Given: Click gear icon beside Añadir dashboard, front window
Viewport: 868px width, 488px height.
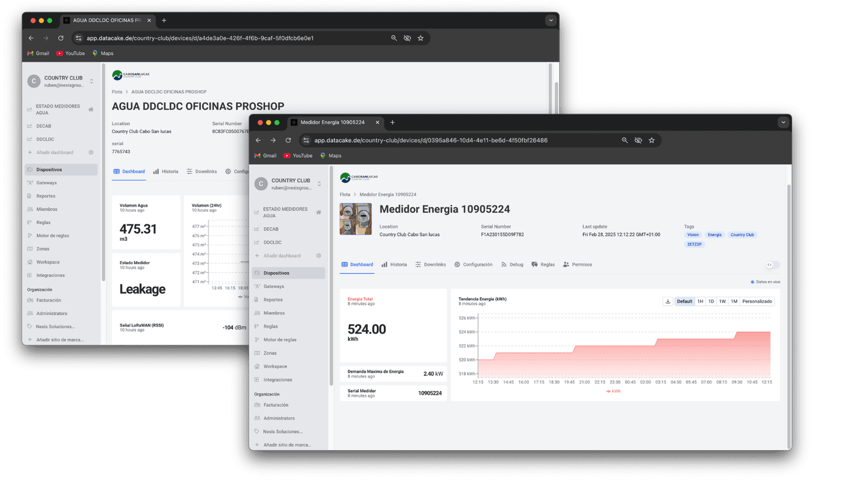Looking at the screenshot, I should tap(319, 256).
